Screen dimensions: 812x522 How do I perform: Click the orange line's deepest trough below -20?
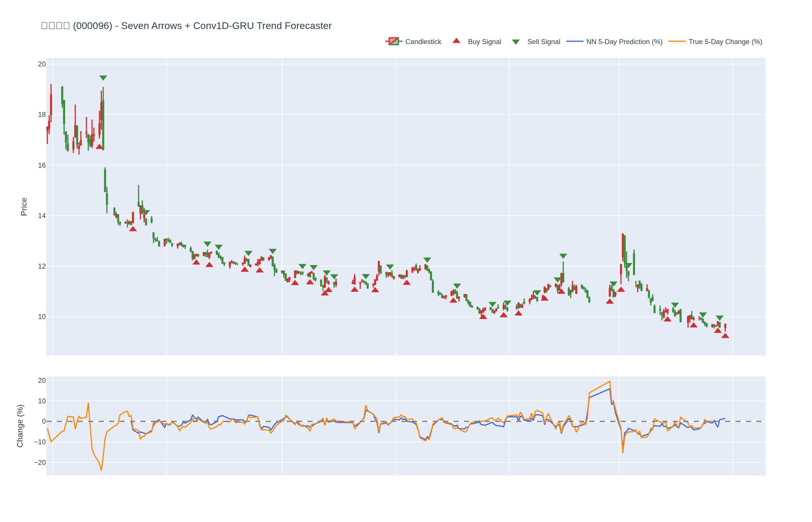(x=101, y=470)
